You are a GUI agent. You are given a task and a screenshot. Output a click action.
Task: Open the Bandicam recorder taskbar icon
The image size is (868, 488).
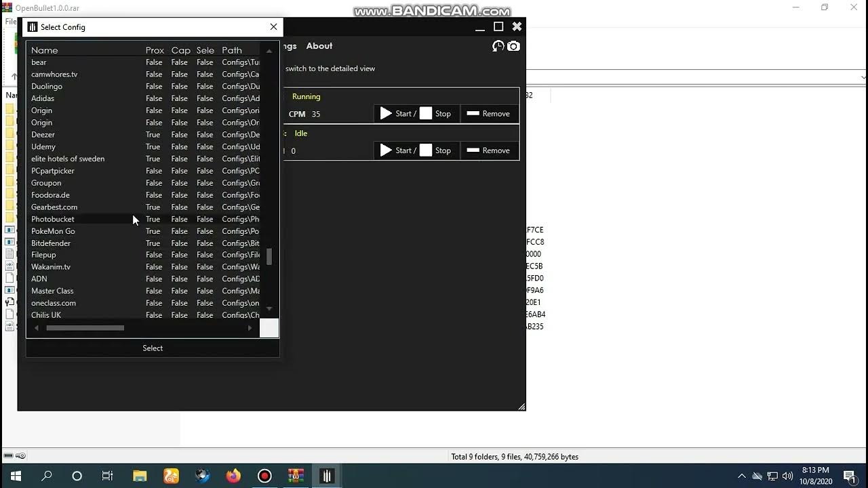click(x=264, y=476)
